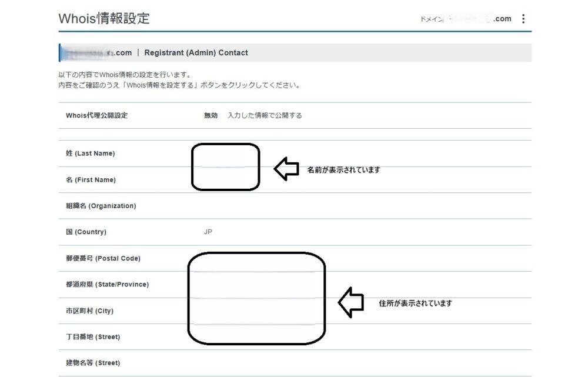The image size is (588, 377).
Task: Click the 無効 status value
Action: [x=211, y=116]
